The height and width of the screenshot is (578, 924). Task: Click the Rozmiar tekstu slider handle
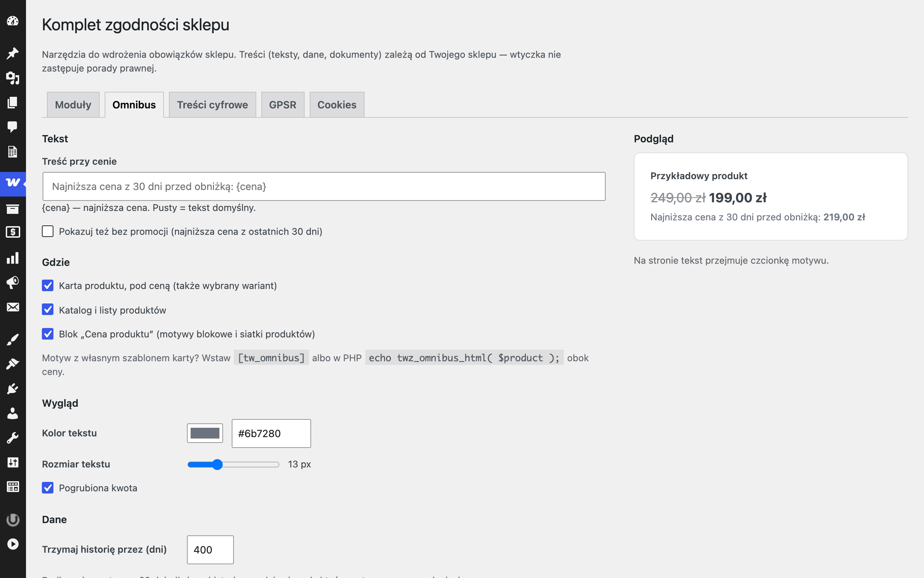[x=217, y=465]
